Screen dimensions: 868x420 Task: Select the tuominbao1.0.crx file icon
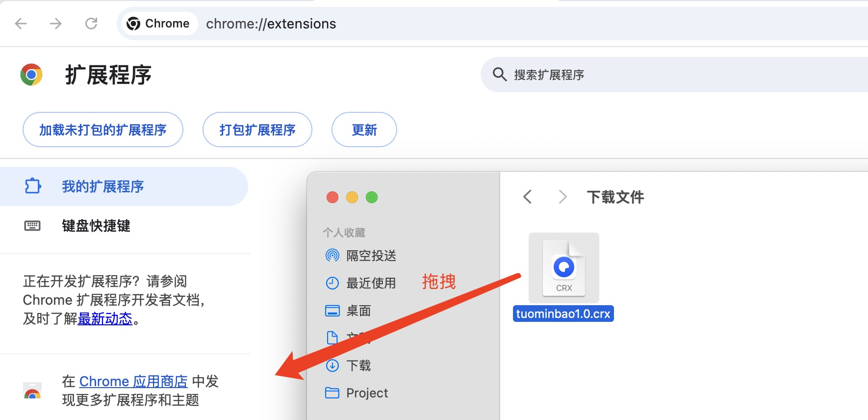(563, 268)
